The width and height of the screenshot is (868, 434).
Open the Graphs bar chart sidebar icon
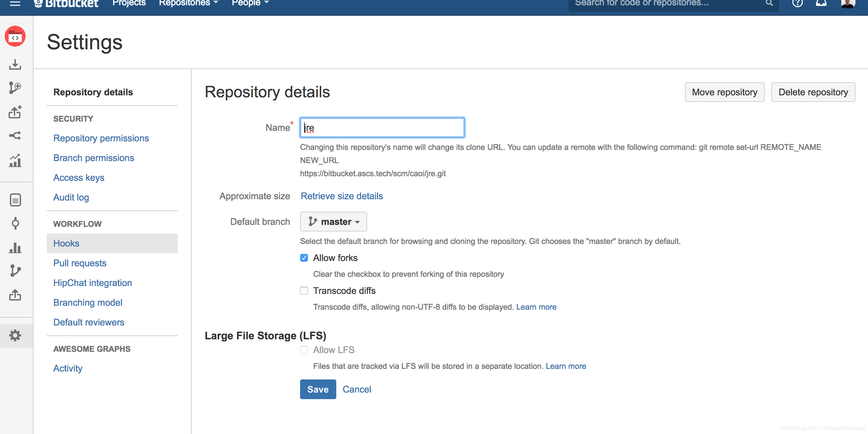(15, 248)
